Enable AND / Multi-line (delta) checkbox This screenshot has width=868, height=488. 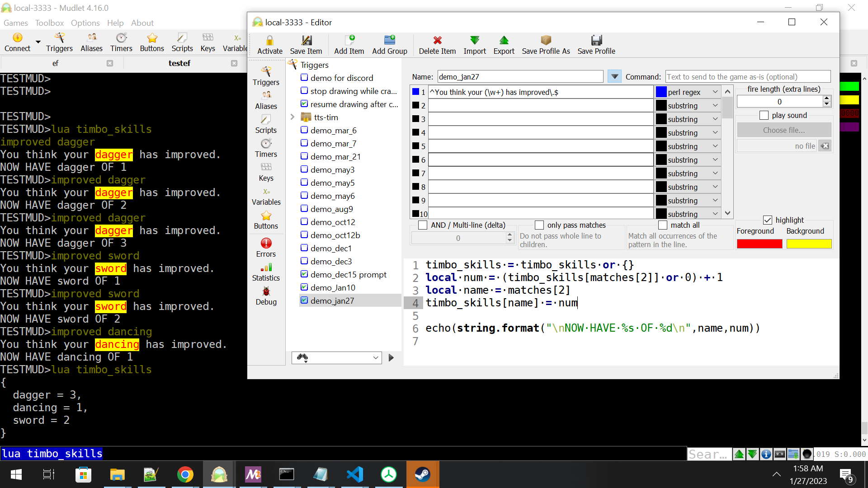pos(423,225)
